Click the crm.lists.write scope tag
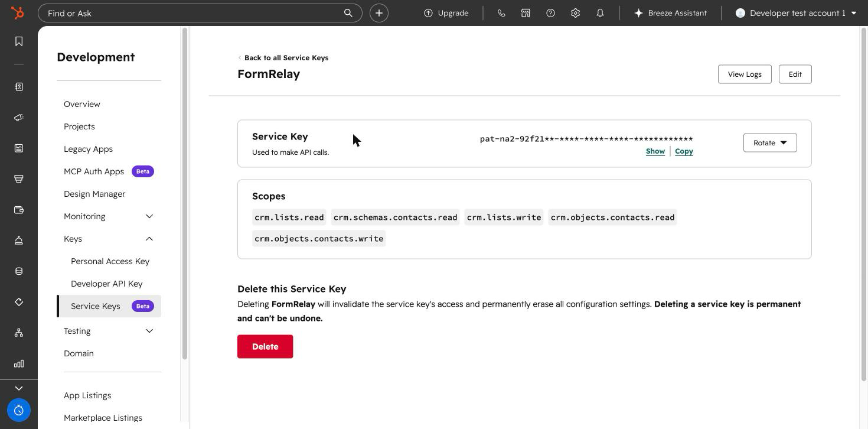Screen dimensions: 868x429 504,217
